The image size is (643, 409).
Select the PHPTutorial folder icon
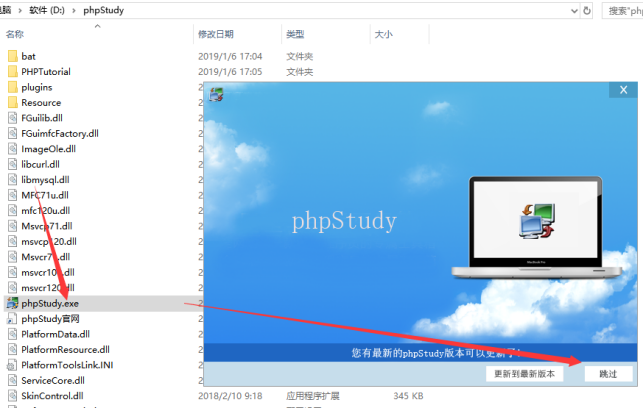(12, 72)
